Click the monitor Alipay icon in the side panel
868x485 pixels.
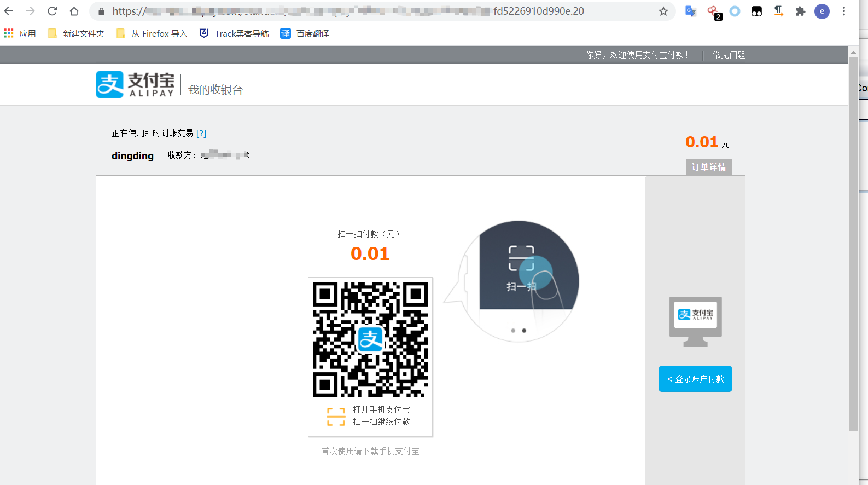click(696, 321)
